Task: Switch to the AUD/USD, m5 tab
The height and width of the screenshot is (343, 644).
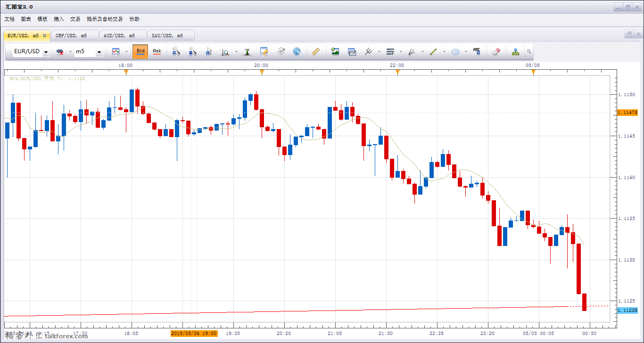Action: [123, 35]
